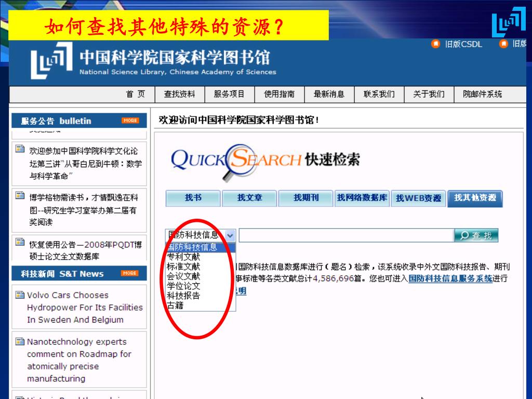Select 会议文献 in the dropdown list
Image resolution: width=532 pixels, height=399 pixels.
click(x=200, y=276)
